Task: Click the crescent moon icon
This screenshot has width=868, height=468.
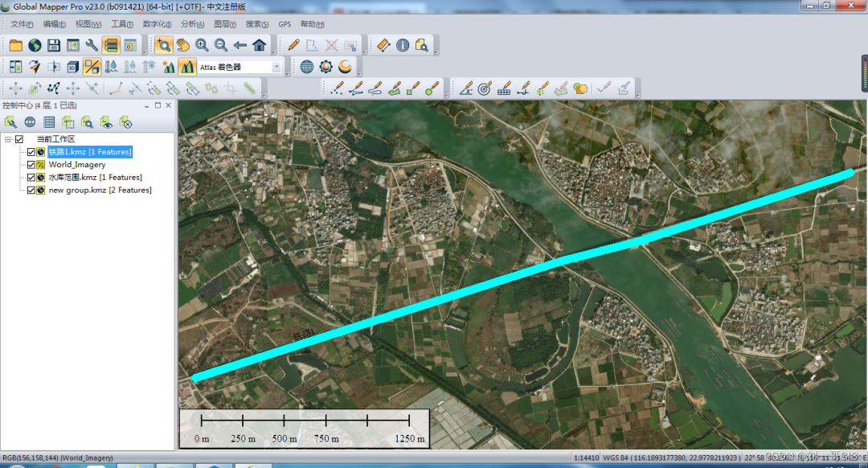Action: pyautogui.click(x=345, y=67)
